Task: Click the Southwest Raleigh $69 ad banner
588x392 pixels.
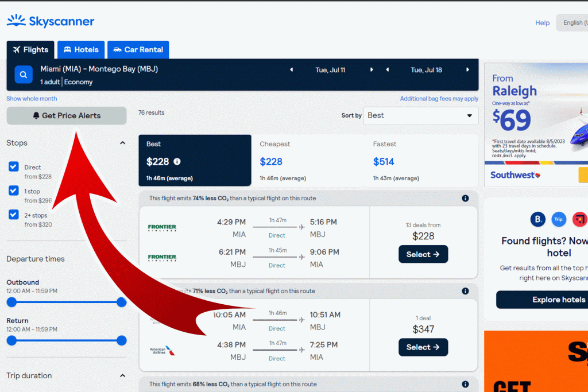Action: point(536,125)
